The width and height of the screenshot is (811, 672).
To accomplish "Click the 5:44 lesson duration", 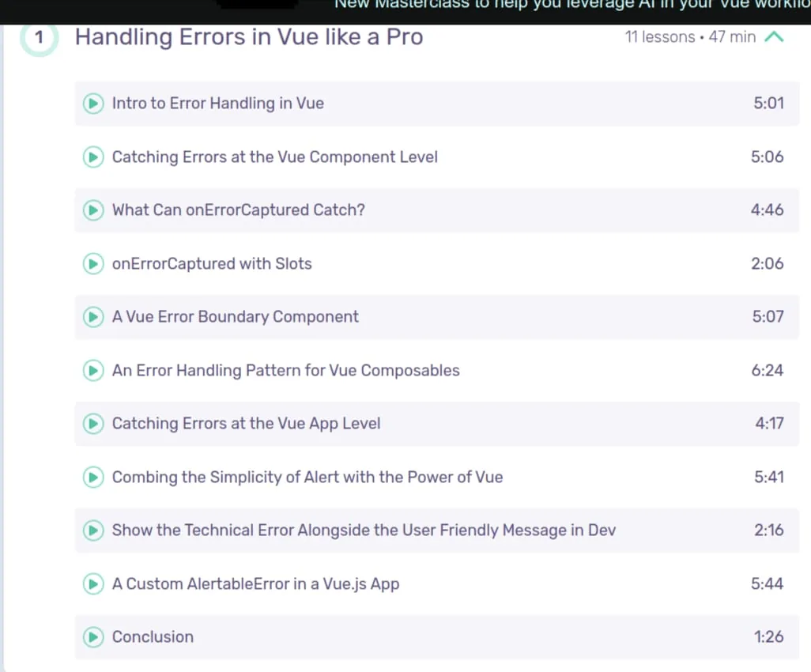I will [x=767, y=584].
